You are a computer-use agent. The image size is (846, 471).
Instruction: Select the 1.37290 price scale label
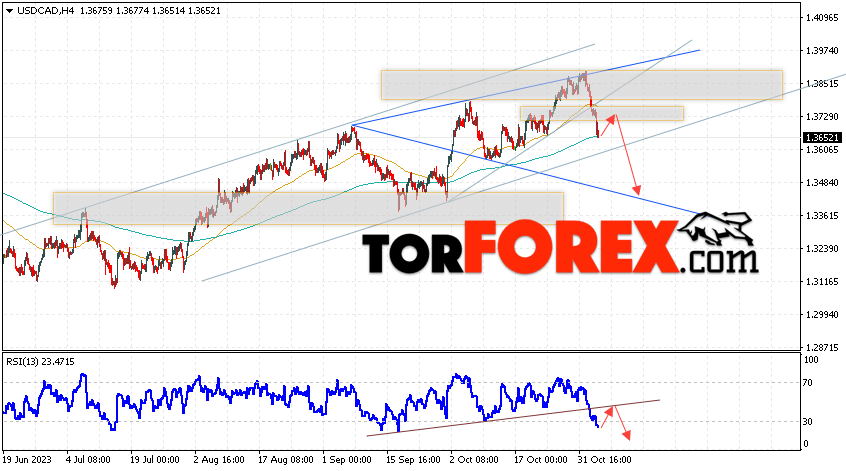822,117
